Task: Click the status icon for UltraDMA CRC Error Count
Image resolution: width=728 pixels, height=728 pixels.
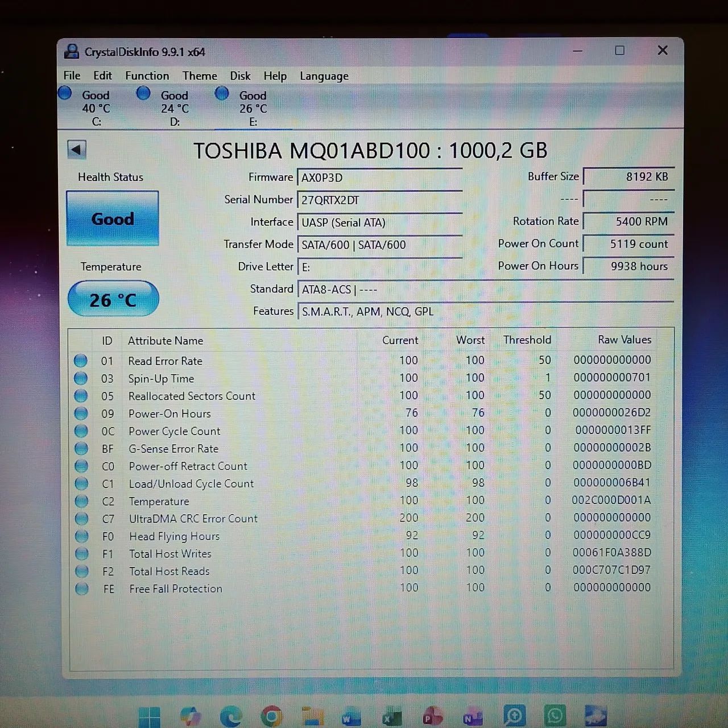Action: click(81, 519)
